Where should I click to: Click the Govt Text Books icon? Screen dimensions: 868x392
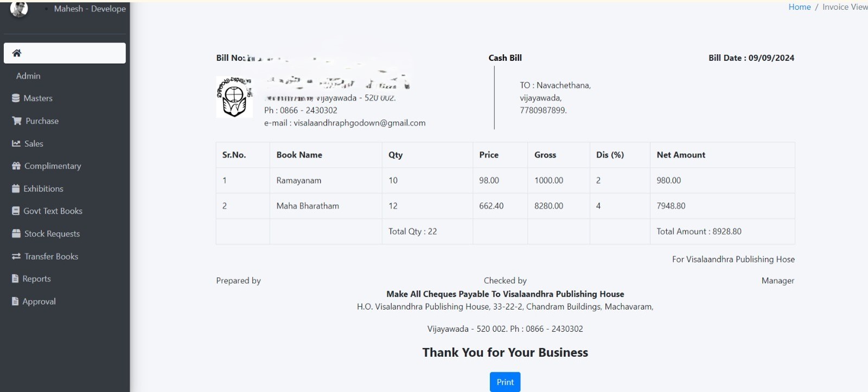[16, 211]
